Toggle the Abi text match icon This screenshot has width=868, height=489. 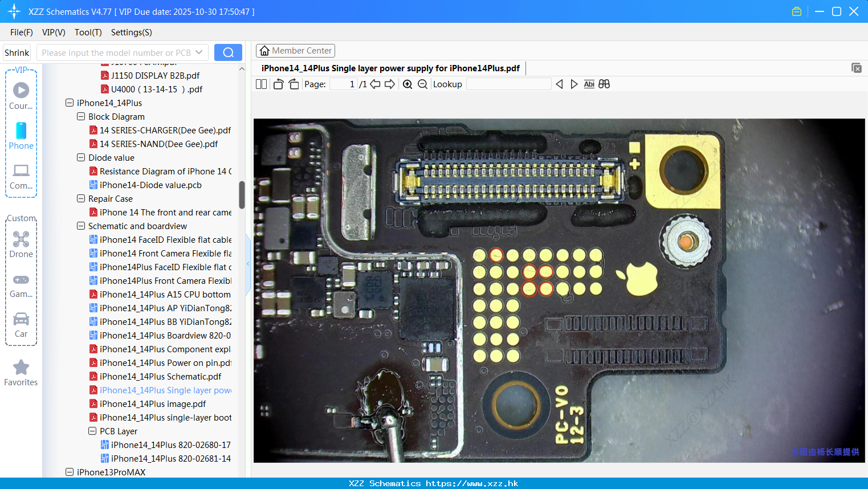pyautogui.click(x=589, y=84)
